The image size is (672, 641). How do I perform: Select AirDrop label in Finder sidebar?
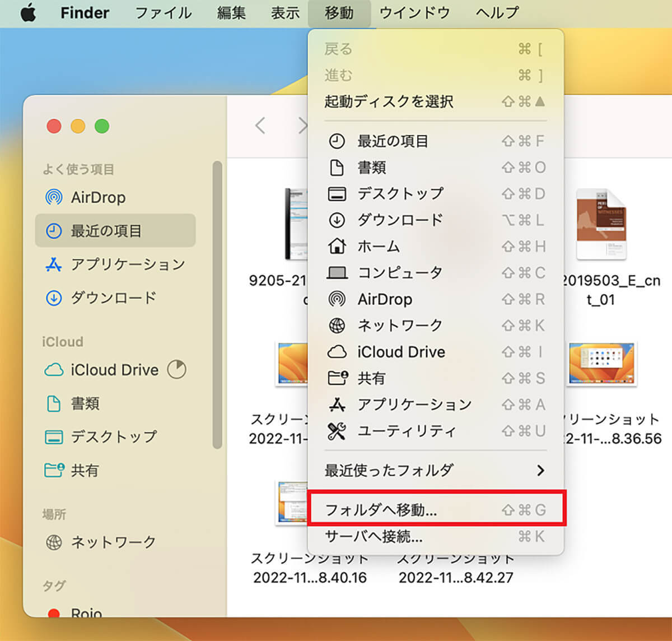[x=98, y=197]
